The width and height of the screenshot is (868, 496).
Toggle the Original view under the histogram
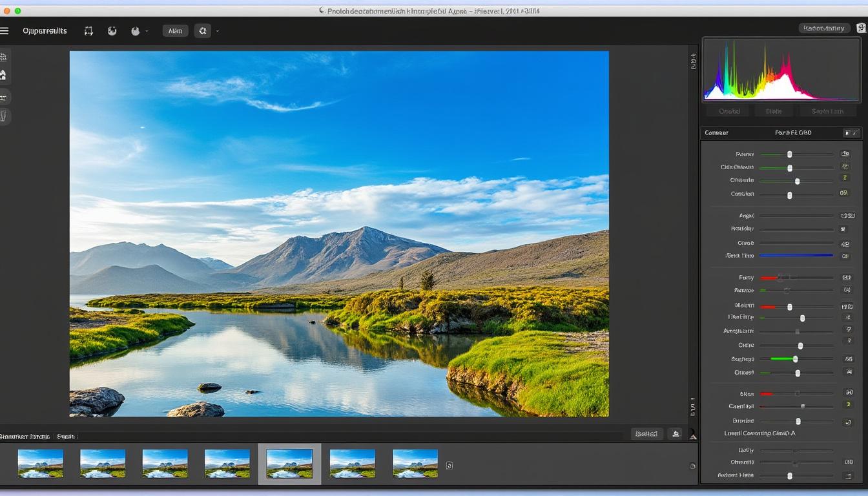(x=728, y=110)
